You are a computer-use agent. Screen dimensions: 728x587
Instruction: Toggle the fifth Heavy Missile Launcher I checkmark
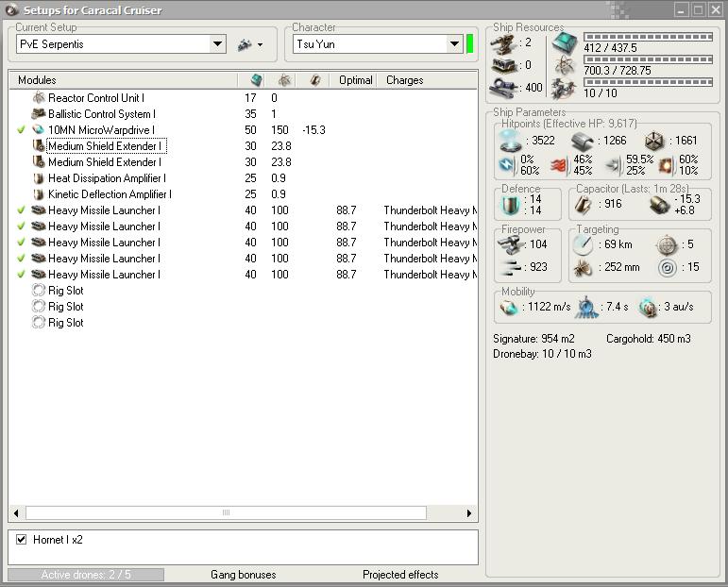click(21, 275)
